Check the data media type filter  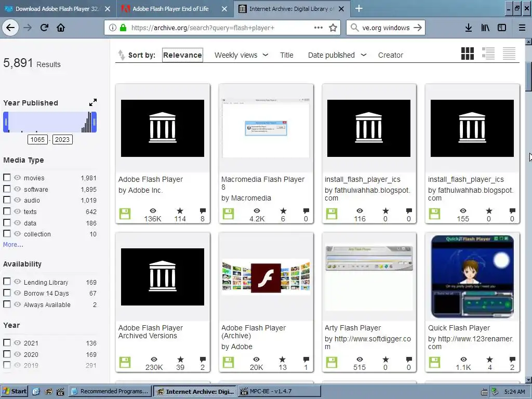point(7,222)
